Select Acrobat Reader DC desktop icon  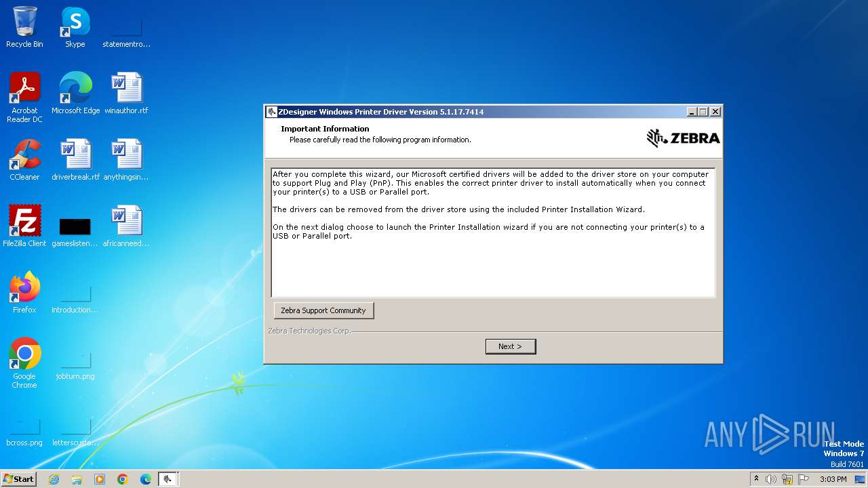(x=24, y=98)
